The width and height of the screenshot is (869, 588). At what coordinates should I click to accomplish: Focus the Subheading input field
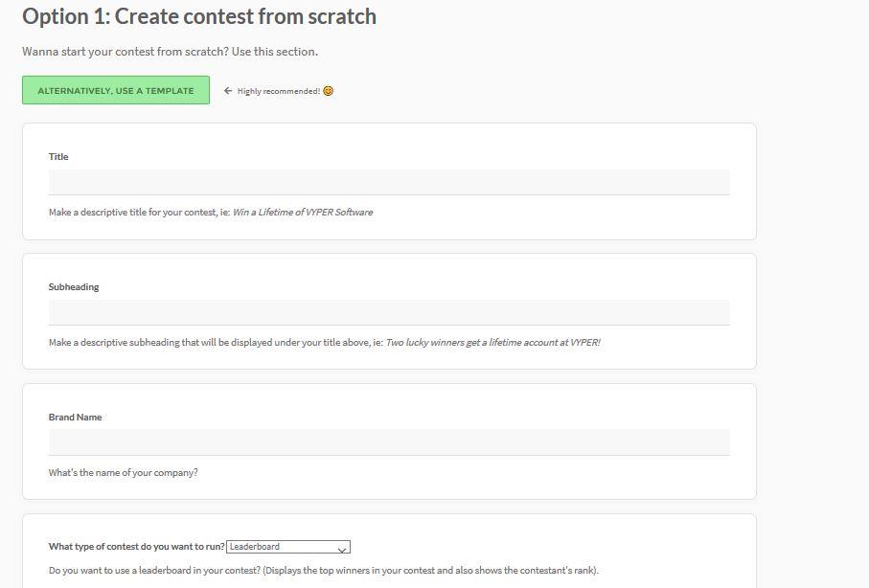pos(389,312)
